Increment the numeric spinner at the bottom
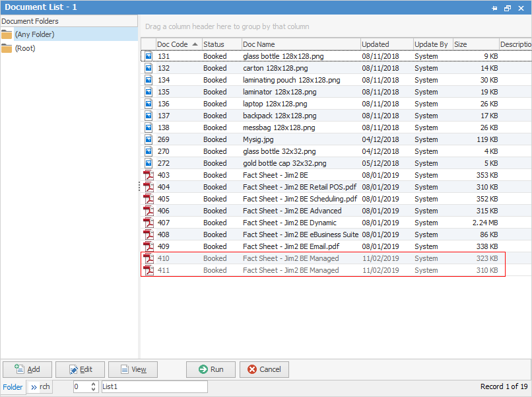 point(92,384)
